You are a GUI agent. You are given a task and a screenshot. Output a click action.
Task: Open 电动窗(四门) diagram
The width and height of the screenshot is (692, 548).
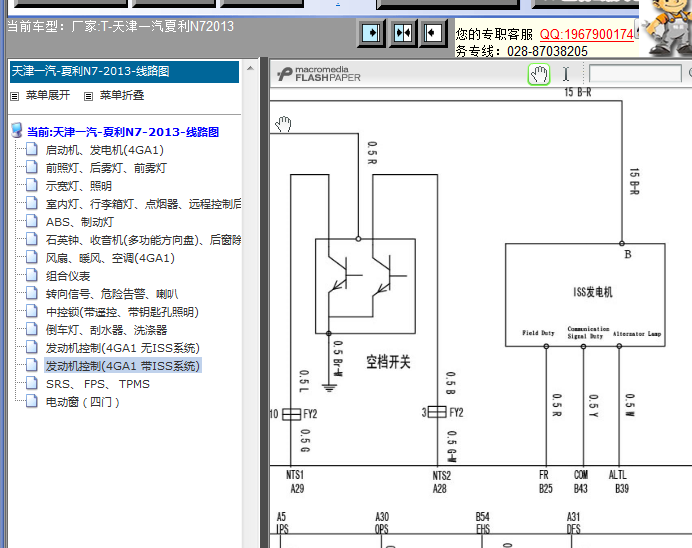tap(83, 402)
